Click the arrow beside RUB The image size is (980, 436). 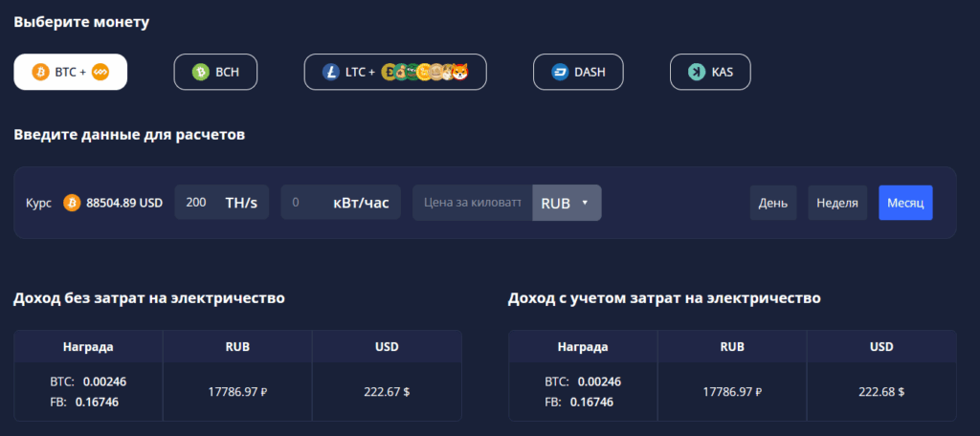585,203
